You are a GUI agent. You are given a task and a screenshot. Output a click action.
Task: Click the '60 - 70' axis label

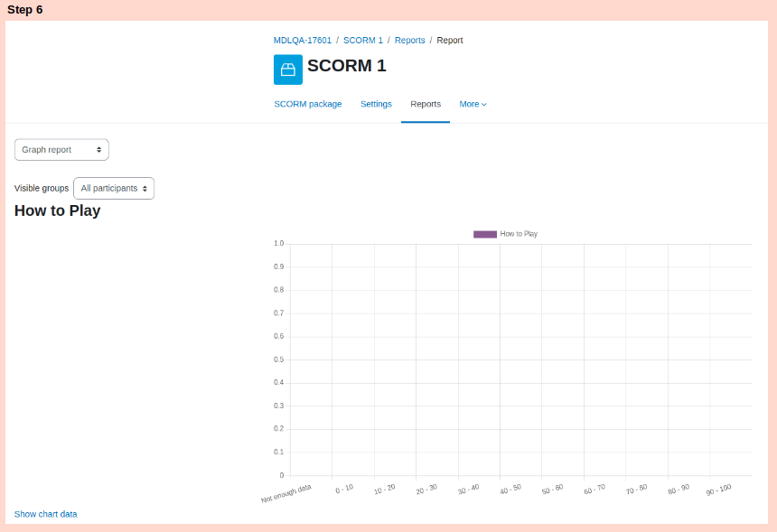click(x=594, y=490)
